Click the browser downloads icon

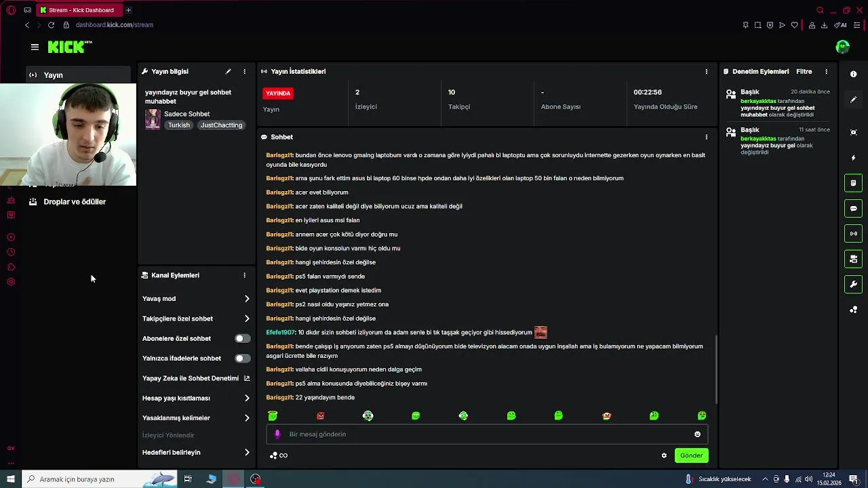pos(824,25)
